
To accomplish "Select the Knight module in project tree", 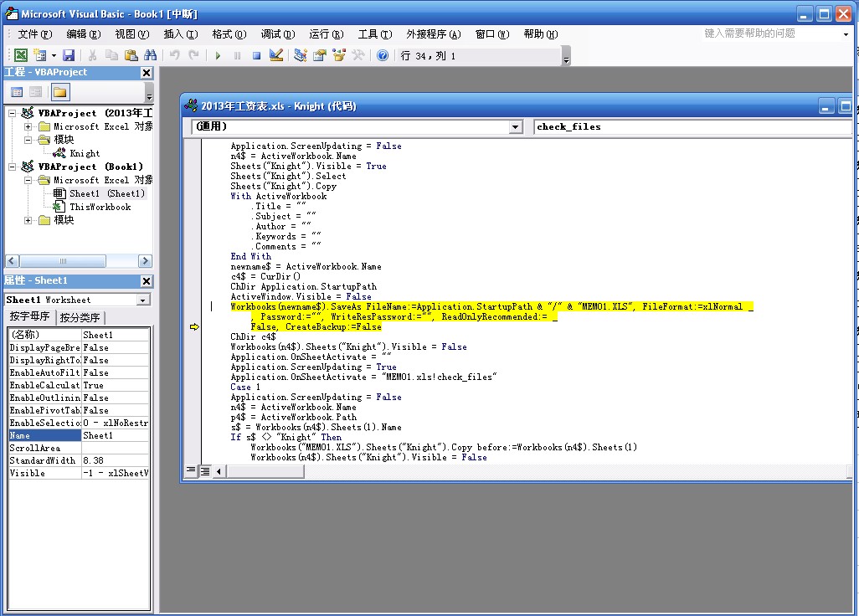I will 85,153.
